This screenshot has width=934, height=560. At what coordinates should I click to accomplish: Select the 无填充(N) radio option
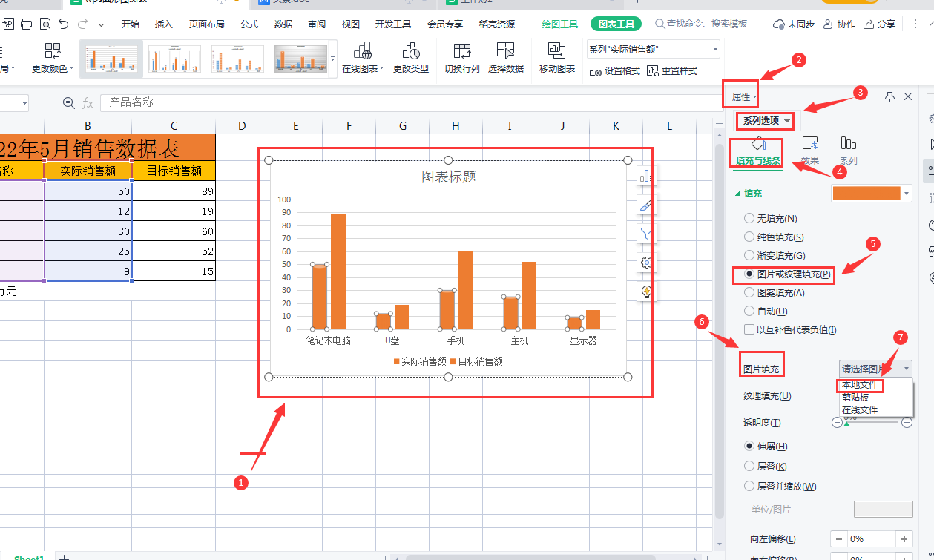[x=749, y=219]
